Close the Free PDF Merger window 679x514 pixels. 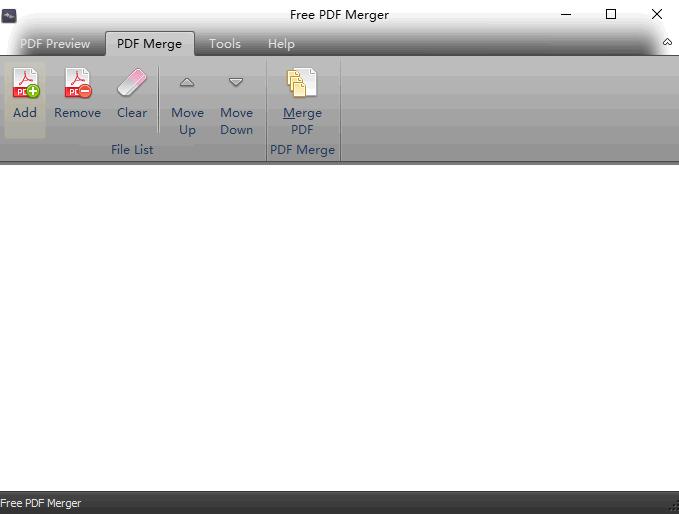657,15
